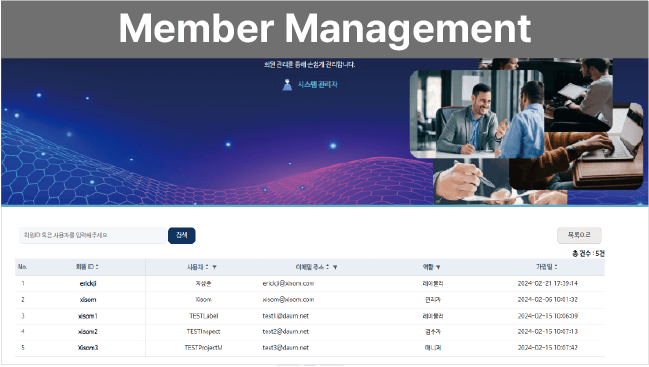Select user name TESTInspect cell

[x=203, y=331]
